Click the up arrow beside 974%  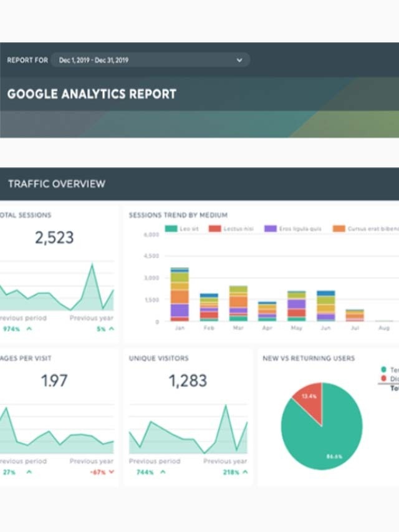pyautogui.click(x=29, y=329)
